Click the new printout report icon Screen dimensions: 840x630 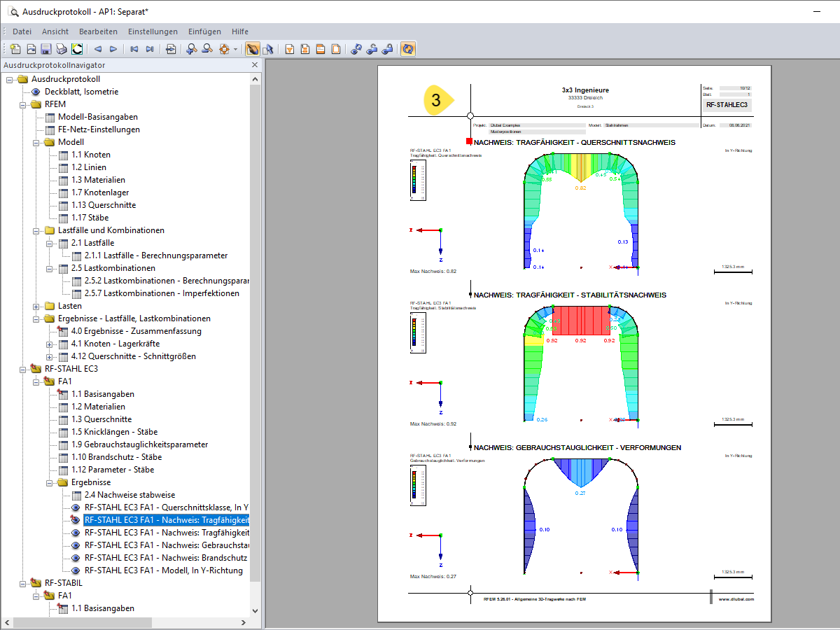[x=15, y=49]
